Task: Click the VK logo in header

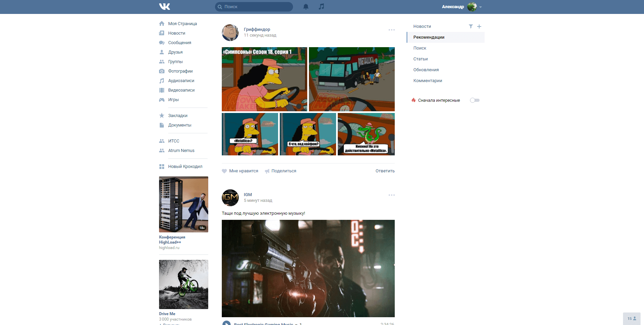Action: 164,6
